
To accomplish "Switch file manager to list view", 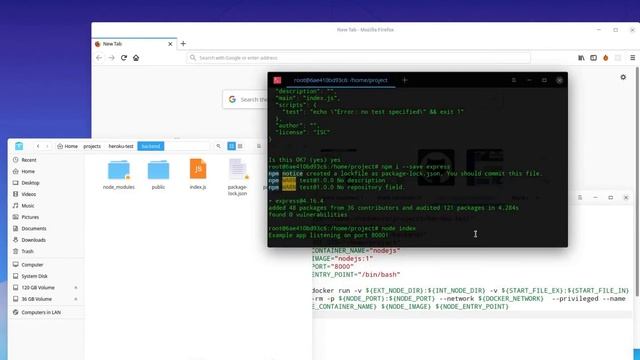I will 240,146.
